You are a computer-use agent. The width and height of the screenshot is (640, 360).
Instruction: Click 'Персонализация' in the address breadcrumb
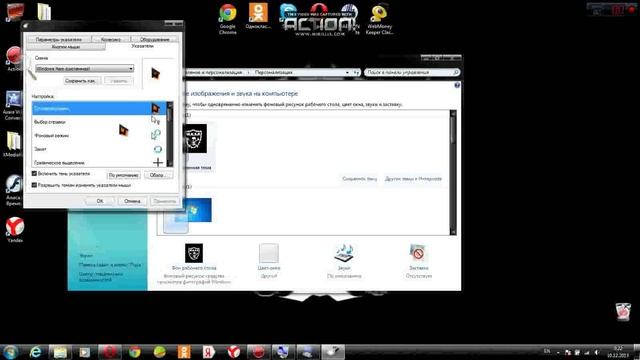click(x=273, y=72)
